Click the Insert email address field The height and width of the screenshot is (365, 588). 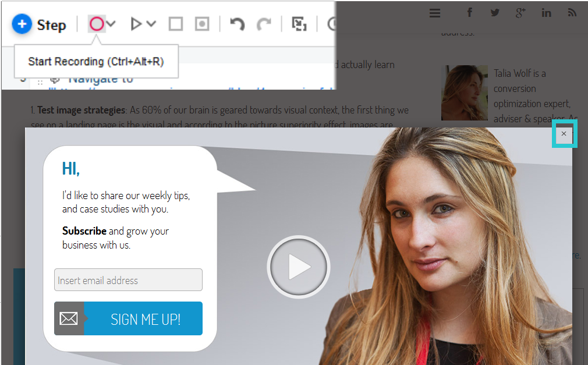128,280
